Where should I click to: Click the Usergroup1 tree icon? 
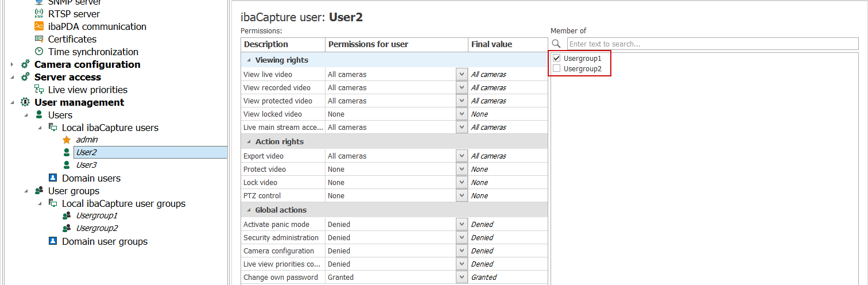click(67, 216)
